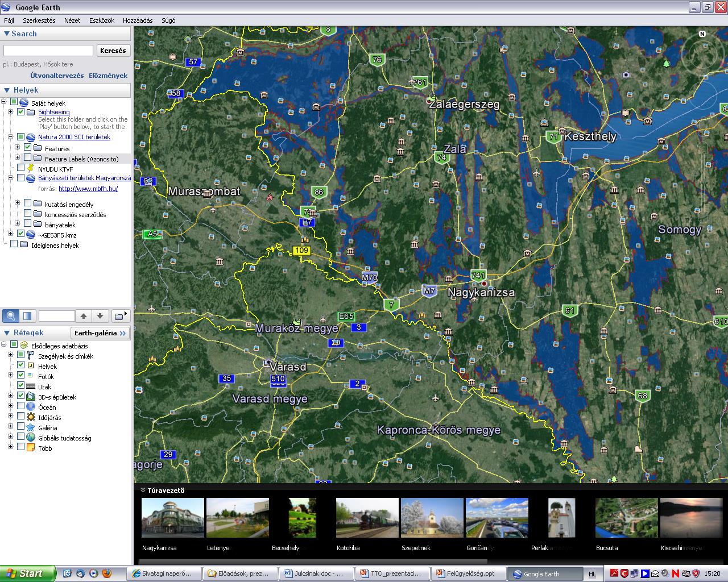The width and height of the screenshot is (728, 582).
Task: Click the Keresés search button
Action: coord(113,51)
